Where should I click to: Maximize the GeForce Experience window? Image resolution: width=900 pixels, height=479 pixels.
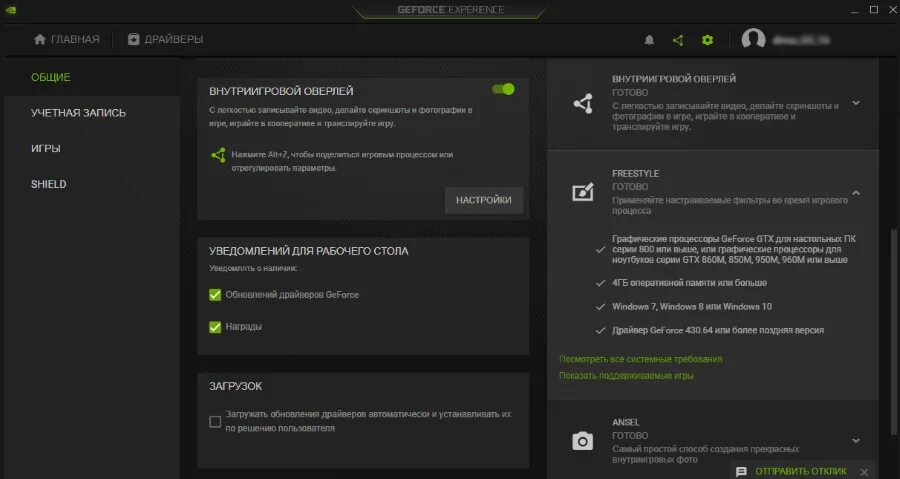tap(874, 10)
